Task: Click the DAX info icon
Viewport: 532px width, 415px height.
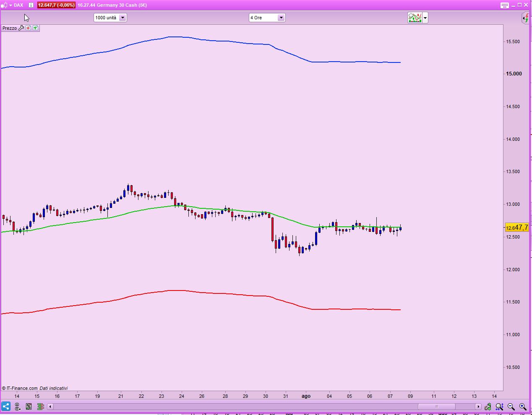Action: point(31,5)
